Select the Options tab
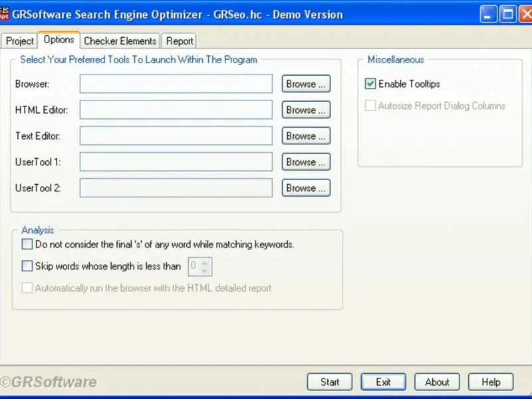This screenshot has width=532, height=399. click(59, 40)
